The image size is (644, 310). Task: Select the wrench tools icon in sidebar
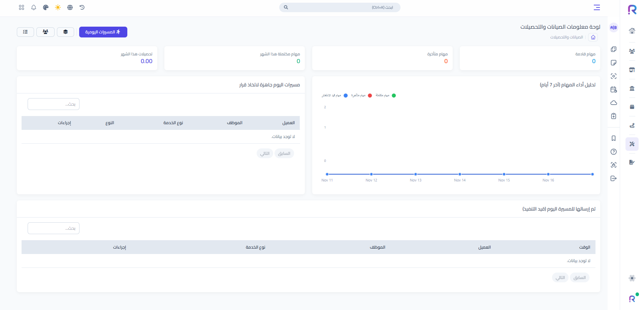[632, 144]
